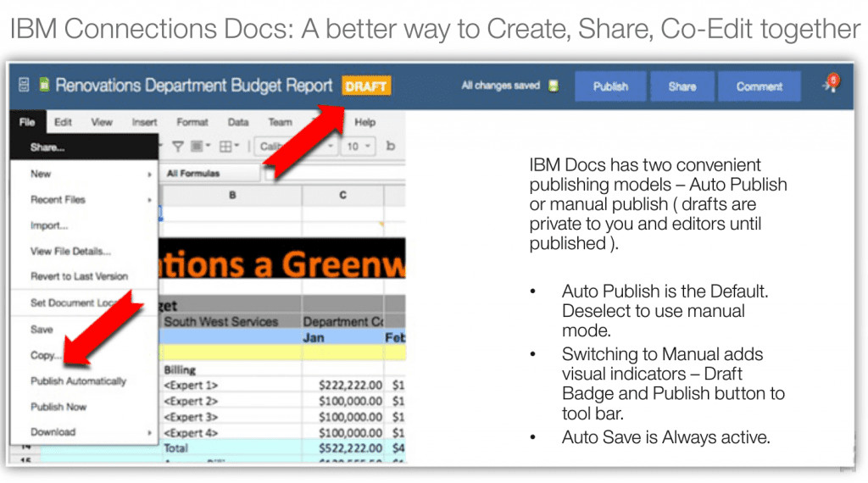Click the DRAFT badge
This screenshot has width=868, height=483.
pyautogui.click(x=366, y=86)
